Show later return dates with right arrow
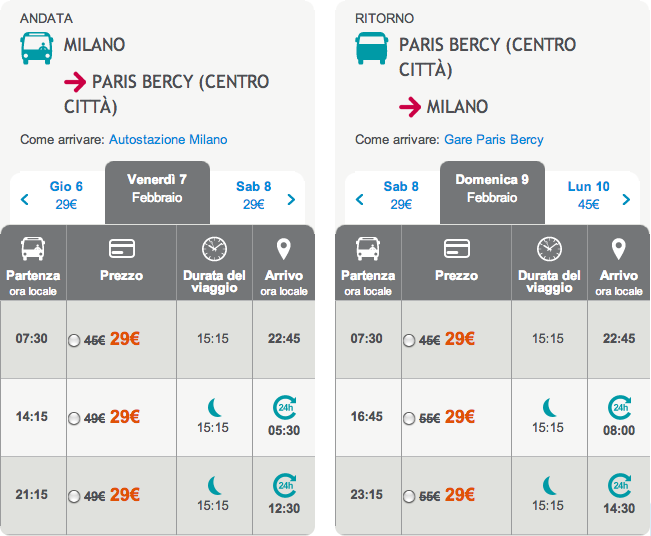The width and height of the screenshot is (651, 536). pos(626,199)
